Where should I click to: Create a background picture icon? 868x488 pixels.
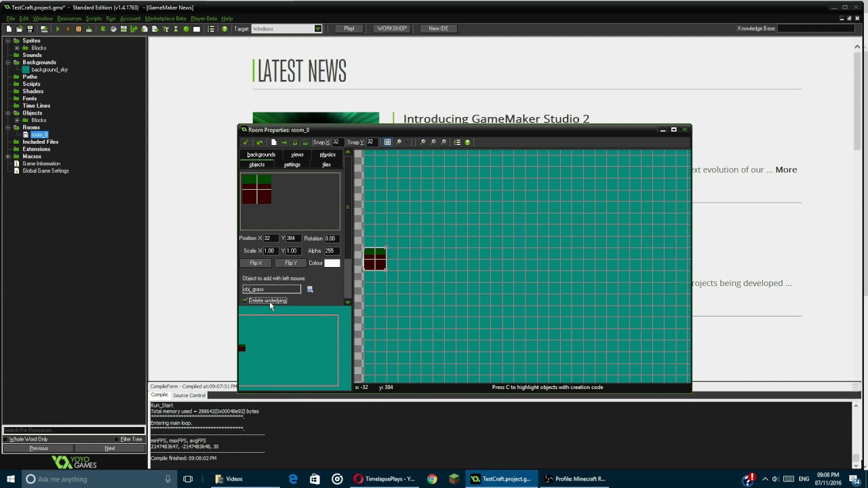point(123,28)
